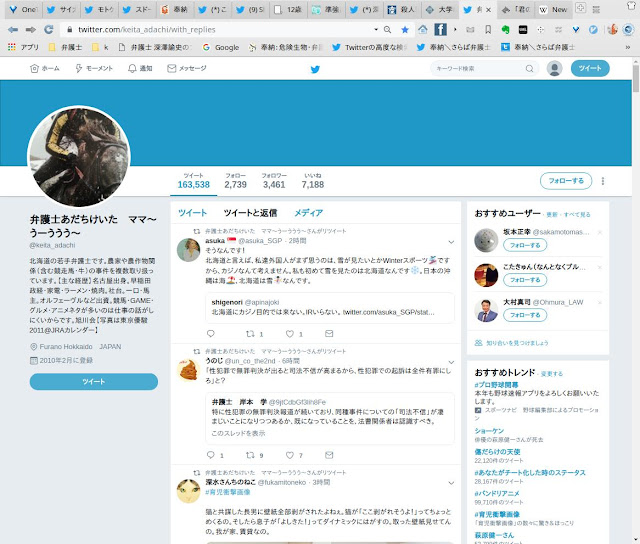
Task: Reply to the うのじ tweet
Action: [211, 455]
